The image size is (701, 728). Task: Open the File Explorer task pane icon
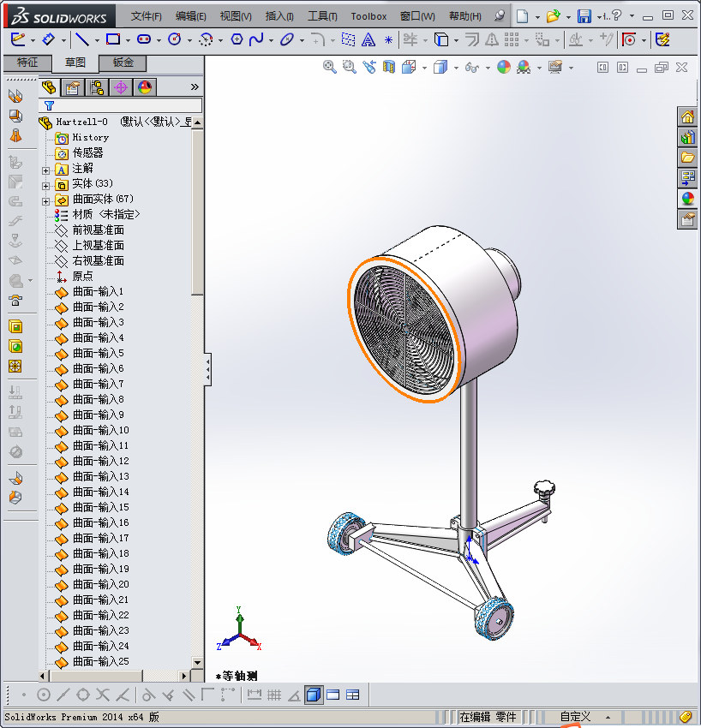pos(687,158)
